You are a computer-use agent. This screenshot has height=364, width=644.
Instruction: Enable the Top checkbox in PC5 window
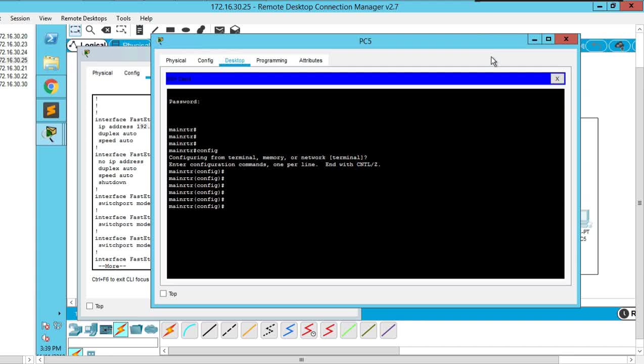pos(163,294)
